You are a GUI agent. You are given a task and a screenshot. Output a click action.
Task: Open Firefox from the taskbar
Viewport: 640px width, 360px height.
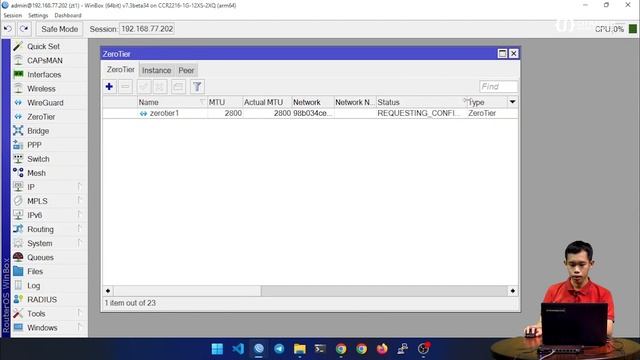click(x=382, y=349)
